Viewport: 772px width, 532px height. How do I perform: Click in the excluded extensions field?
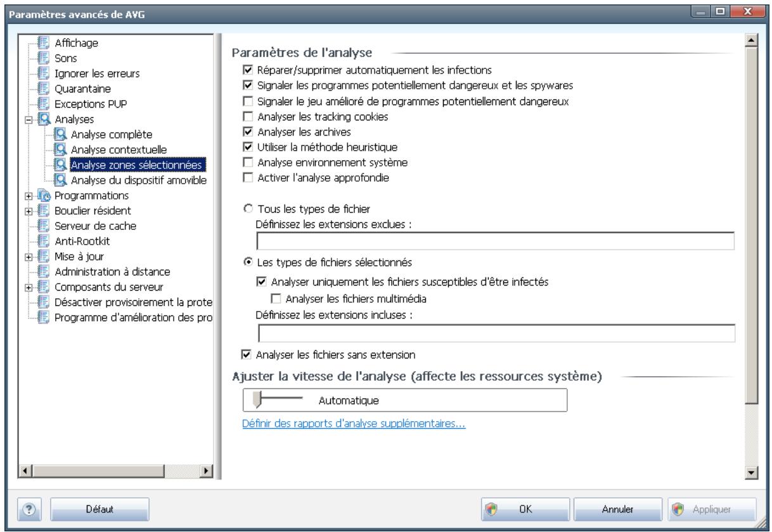tap(495, 241)
